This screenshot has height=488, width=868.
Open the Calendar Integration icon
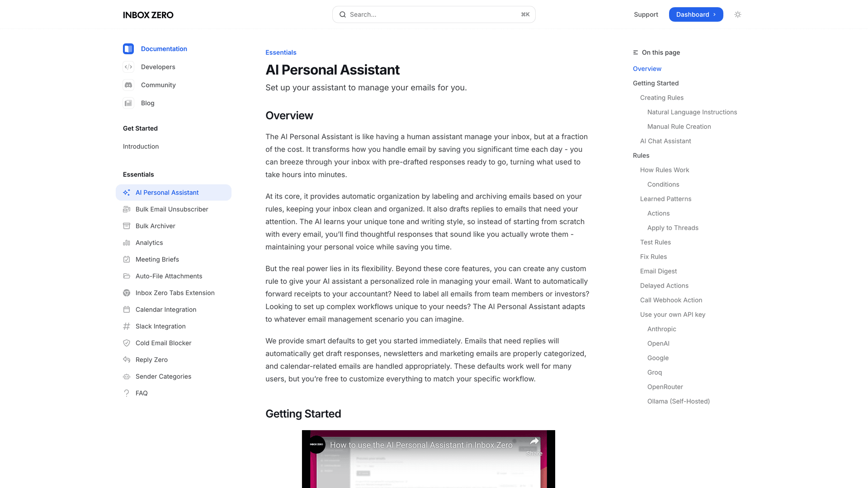tap(127, 310)
